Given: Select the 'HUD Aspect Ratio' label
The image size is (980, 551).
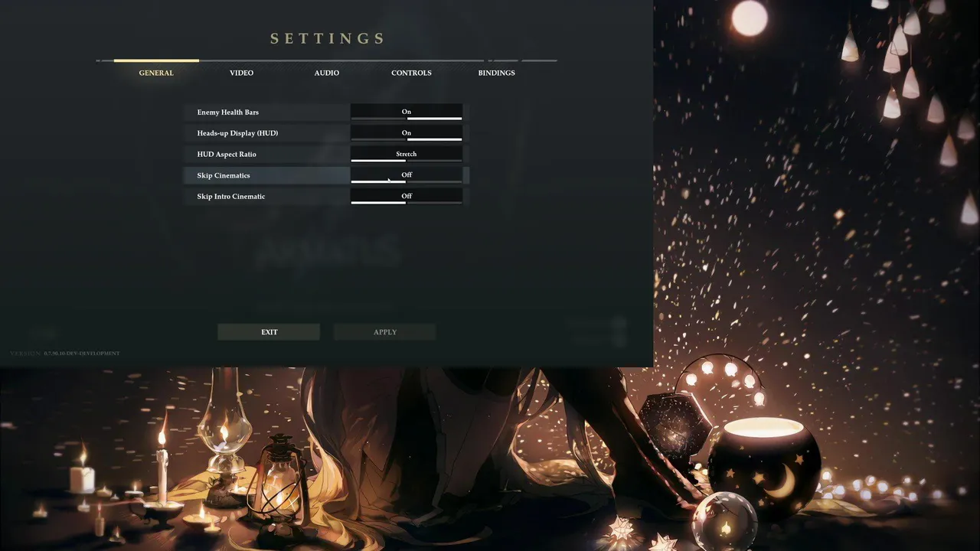Looking at the screenshot, I should click(227, 155).
